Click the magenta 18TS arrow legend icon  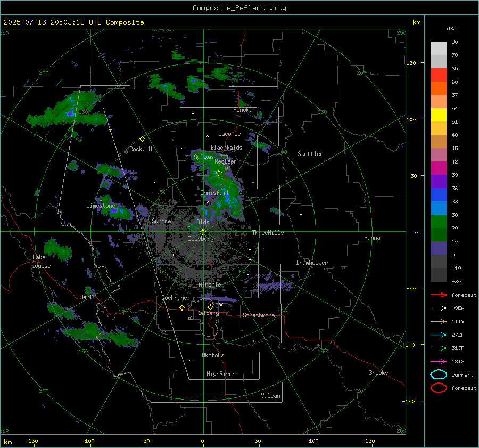click(439, 362)
